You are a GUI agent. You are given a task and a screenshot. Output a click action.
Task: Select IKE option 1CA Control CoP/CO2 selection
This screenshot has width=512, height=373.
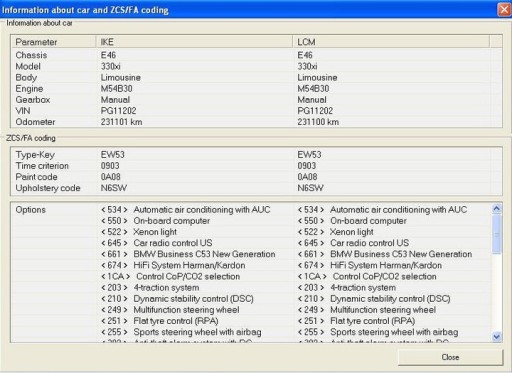click(x=170, y=276)
